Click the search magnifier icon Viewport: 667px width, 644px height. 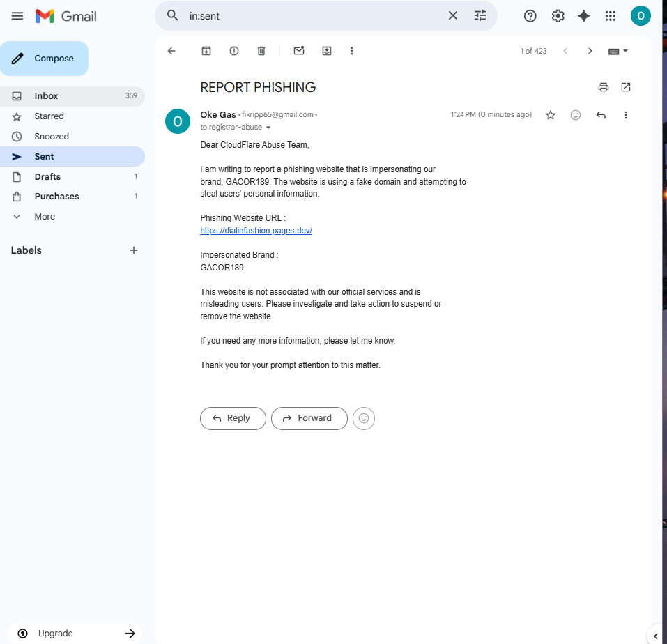click(172, 16)
